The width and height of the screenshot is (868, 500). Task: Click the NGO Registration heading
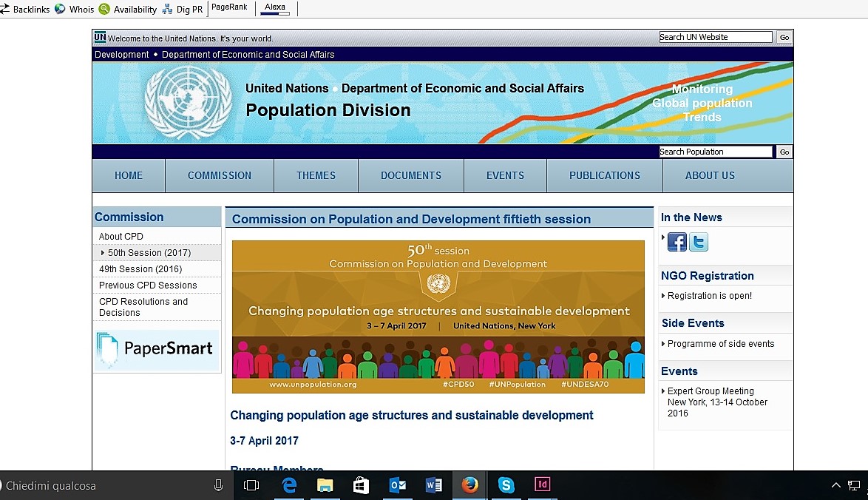coord(708,276)
